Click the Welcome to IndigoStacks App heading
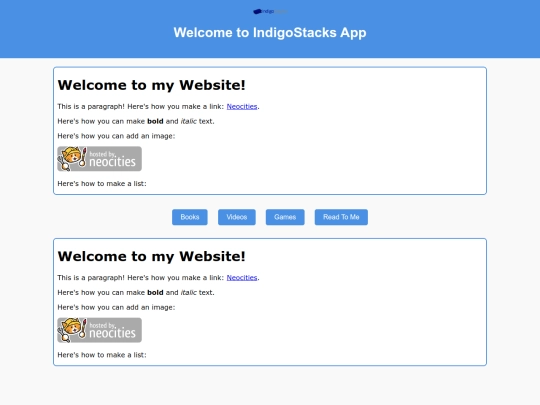Viewport: 540px width, 405px height. (270, 32)
